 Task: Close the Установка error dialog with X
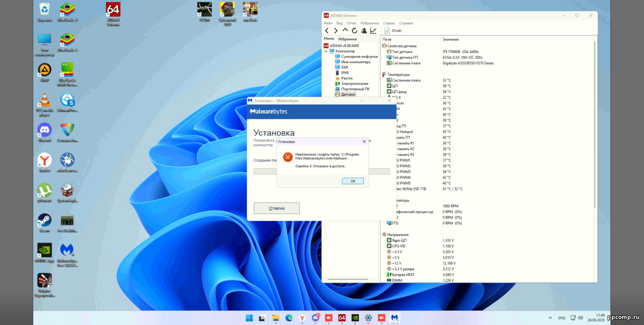[x=364, y=141]
